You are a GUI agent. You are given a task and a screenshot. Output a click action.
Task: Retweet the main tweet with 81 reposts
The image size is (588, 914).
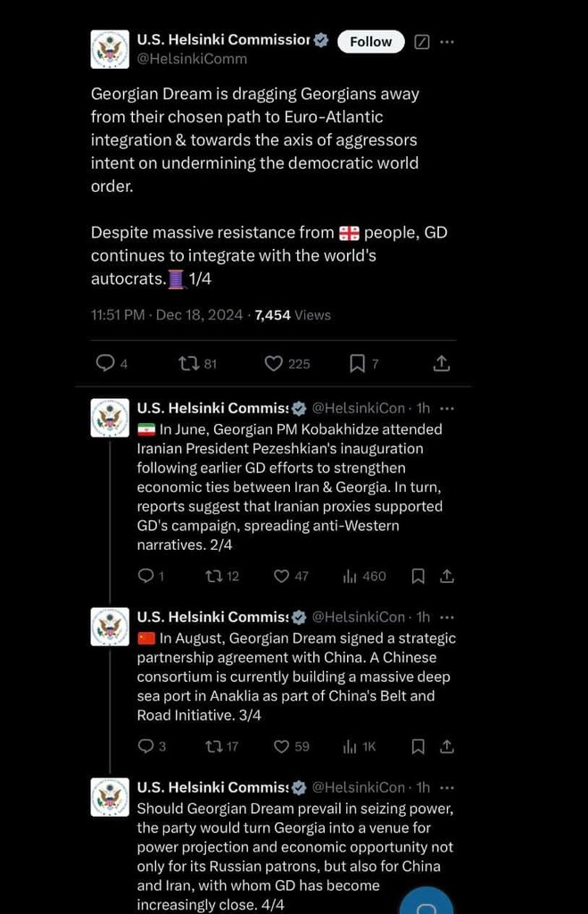(x=197, y=364)
